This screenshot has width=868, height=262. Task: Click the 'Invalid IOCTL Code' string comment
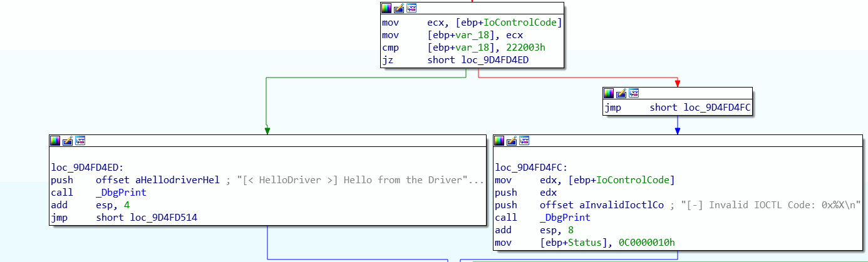pos(765,205)
